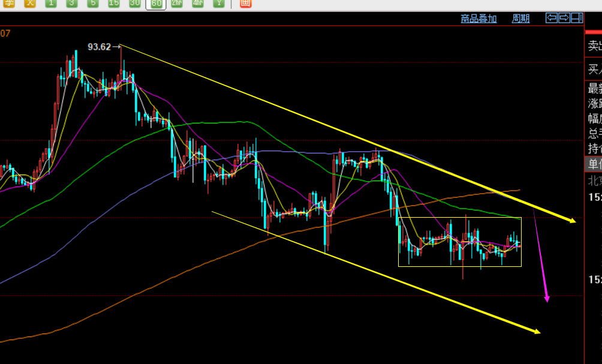The image size is (602, 364).
Task: Click the 93.62 high price label
Action: click(100, 47)
